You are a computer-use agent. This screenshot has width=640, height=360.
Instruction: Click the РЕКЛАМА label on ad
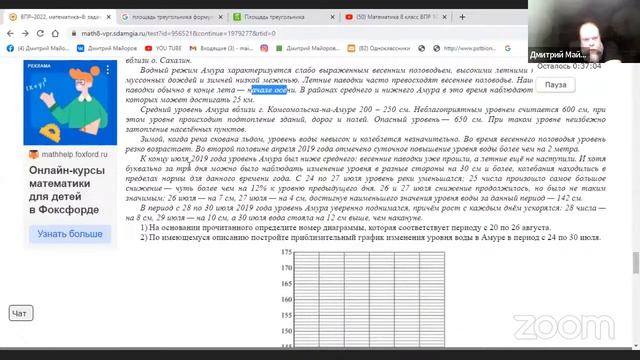(x=39, y=66)
